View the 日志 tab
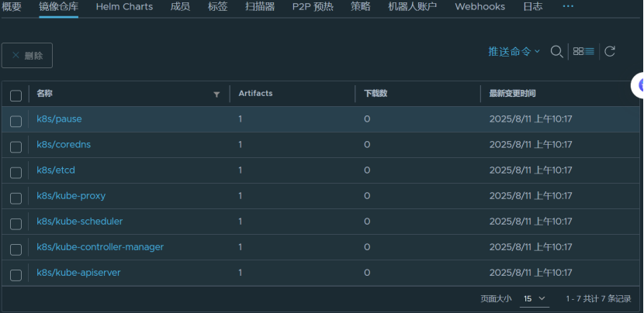 coord(533,6)
